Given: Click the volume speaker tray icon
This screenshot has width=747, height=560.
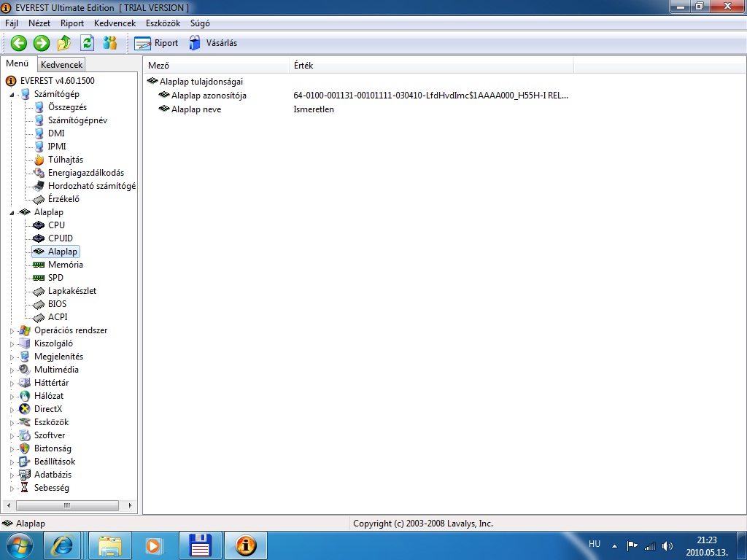Looking at the screenshot, I should [x=667, y=546].
